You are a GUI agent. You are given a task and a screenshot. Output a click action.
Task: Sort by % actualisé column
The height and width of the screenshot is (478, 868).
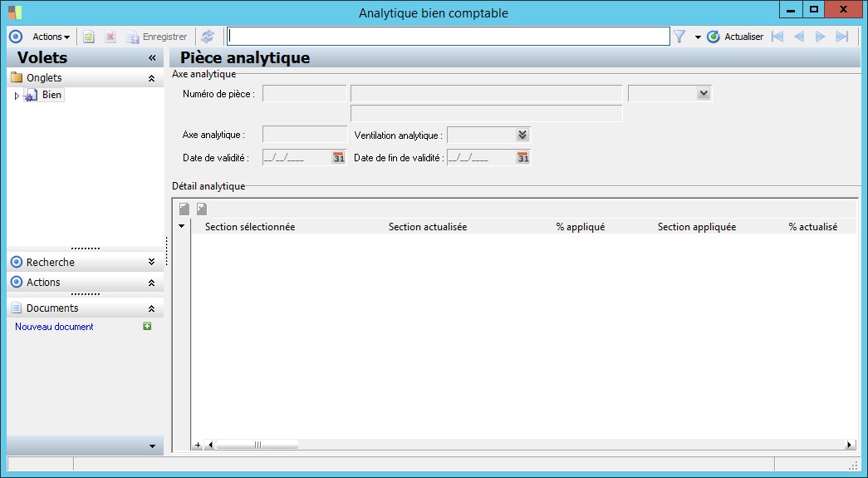coord(812,227)
